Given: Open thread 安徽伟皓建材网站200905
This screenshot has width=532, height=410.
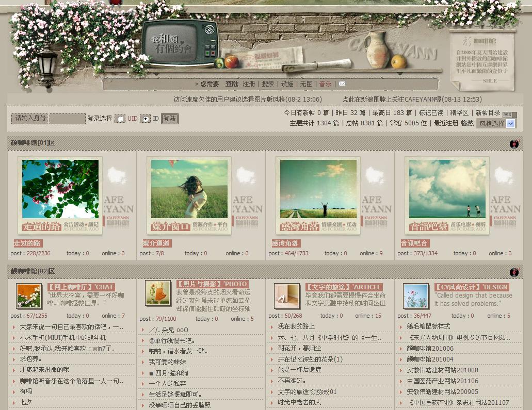Looking at the screenshot, I should (442, 391).
